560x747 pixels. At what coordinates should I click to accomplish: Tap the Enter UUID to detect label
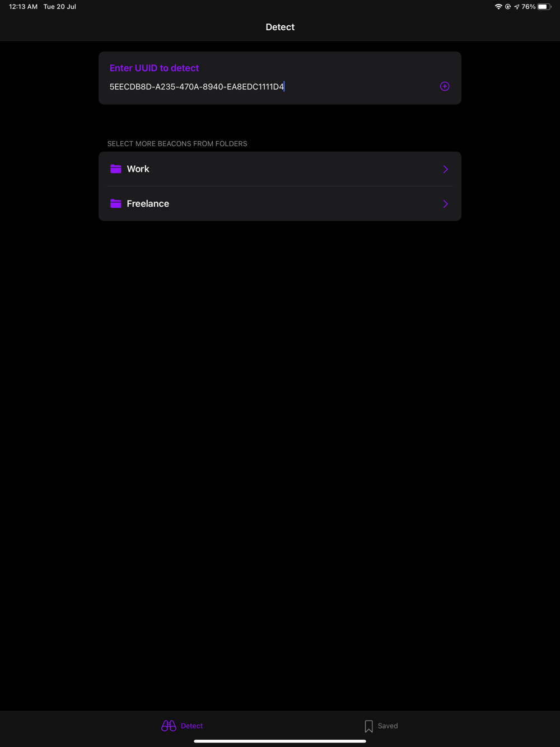[x=154, y=68]
